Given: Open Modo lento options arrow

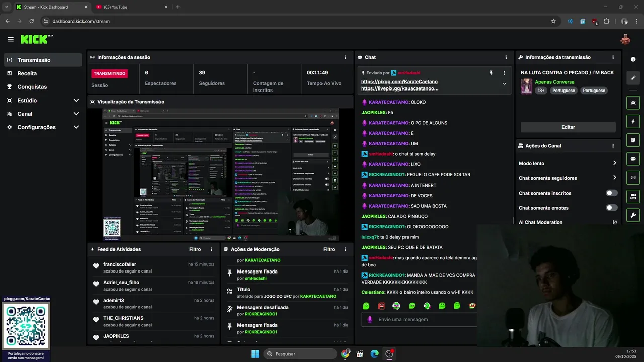Looking at the screenshot, I should click(614, 163).
